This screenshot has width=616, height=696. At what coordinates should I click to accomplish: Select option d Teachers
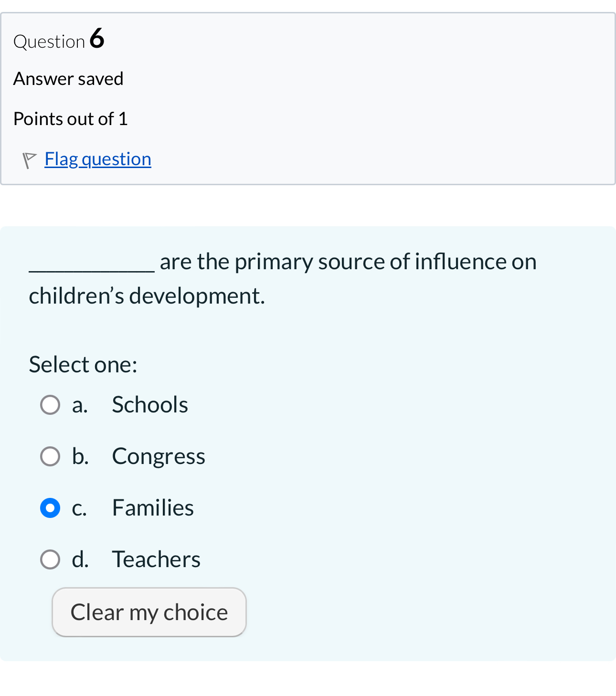50,559
